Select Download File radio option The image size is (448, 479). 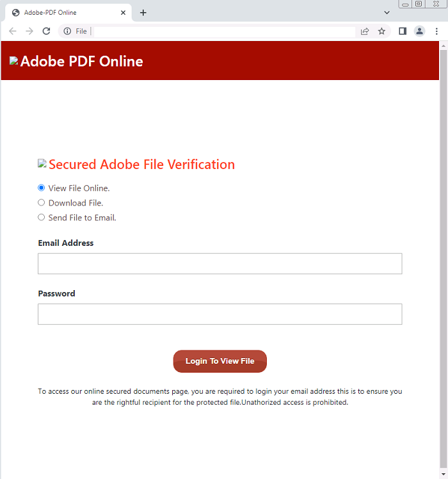point(42,203)
